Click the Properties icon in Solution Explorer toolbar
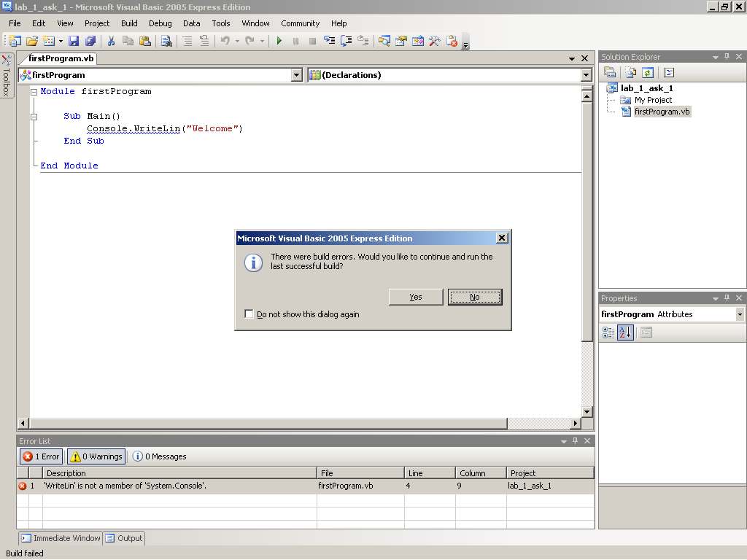The image size is (747, 560). 610,72
